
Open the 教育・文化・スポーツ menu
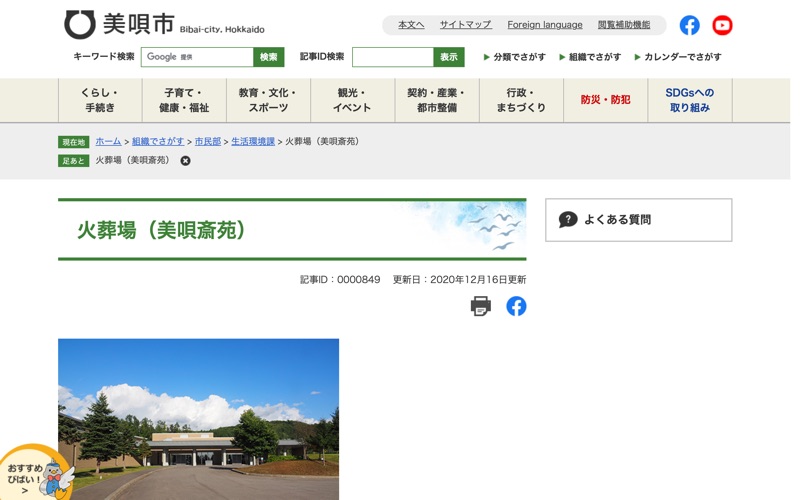tap(268, 100)
